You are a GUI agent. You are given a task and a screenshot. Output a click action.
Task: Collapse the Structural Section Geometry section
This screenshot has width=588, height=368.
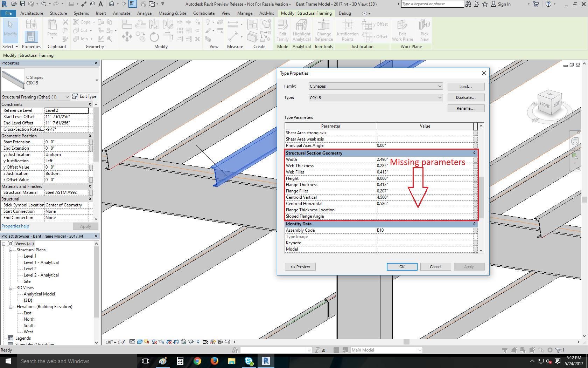(474, 153)
